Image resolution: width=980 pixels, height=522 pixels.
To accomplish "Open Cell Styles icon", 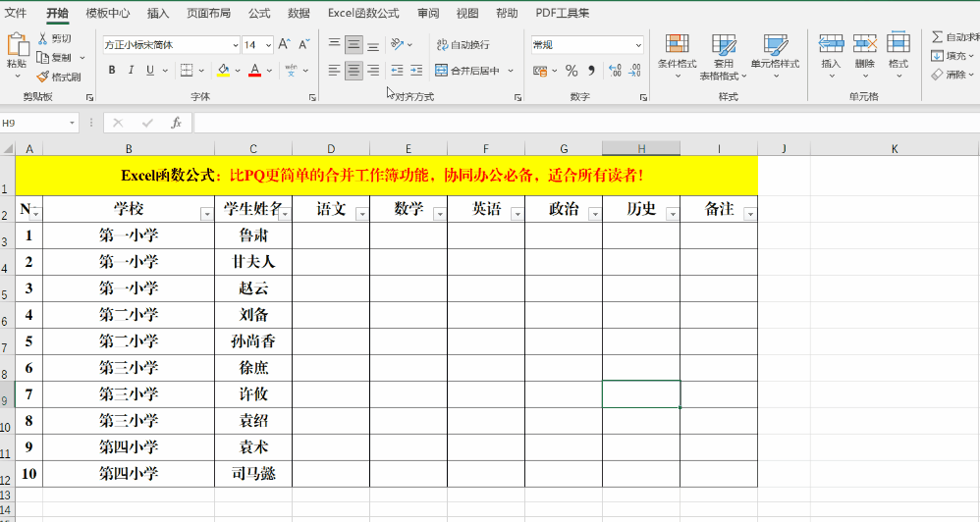I will point(775,44).
